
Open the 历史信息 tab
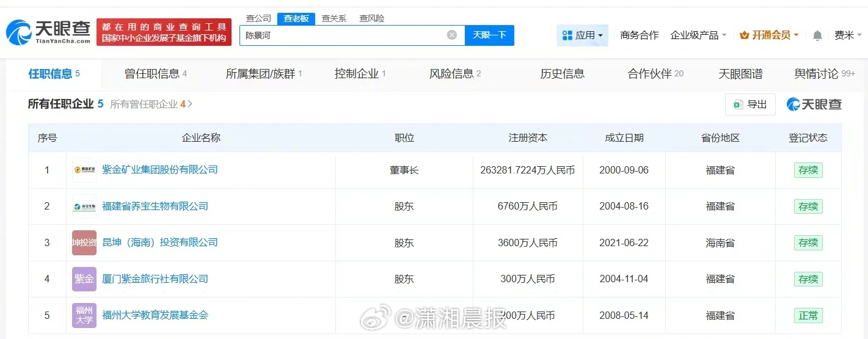coord(562,74)
